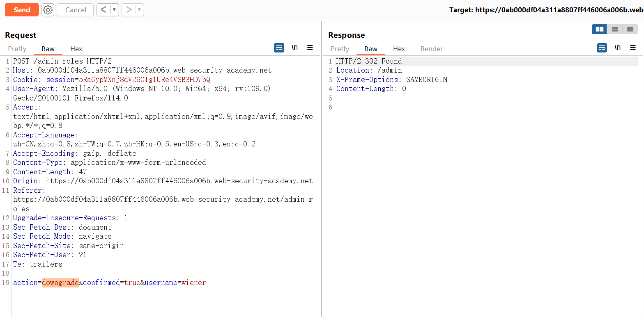Toggle word wrap in the Request panel
This screenshot has height=317, width=644.
point(279,48)
